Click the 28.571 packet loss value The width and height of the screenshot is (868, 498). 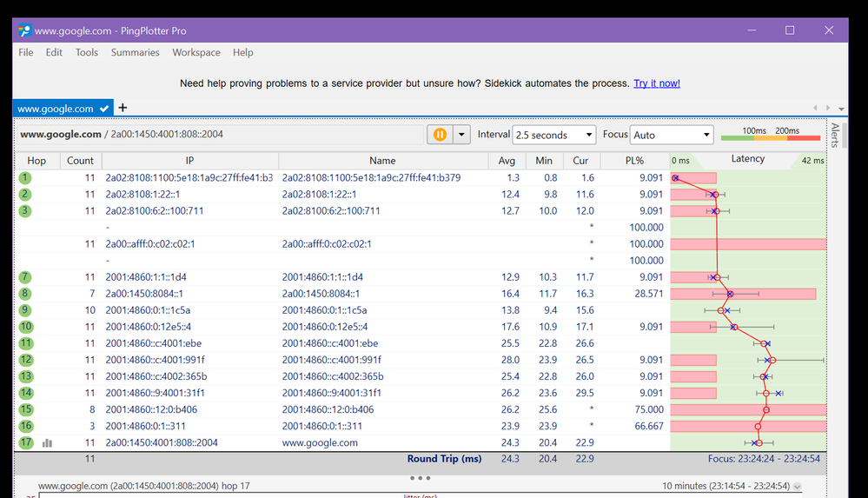pos(649,294)
